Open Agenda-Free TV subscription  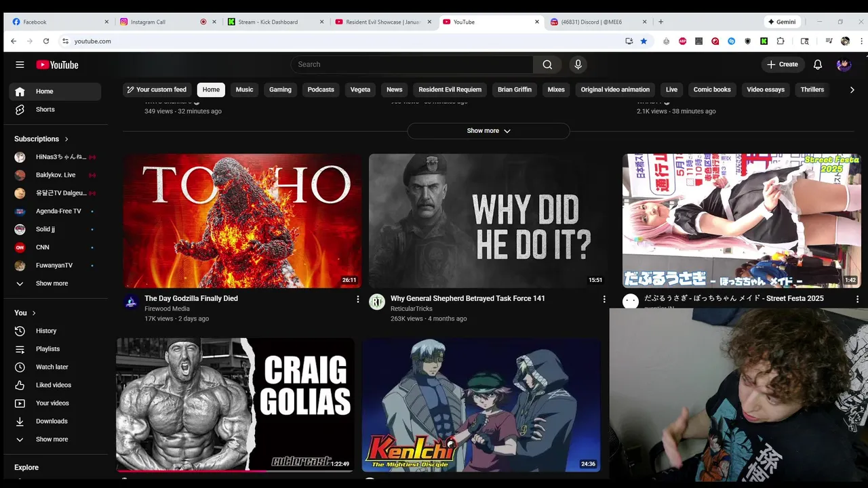55,211
